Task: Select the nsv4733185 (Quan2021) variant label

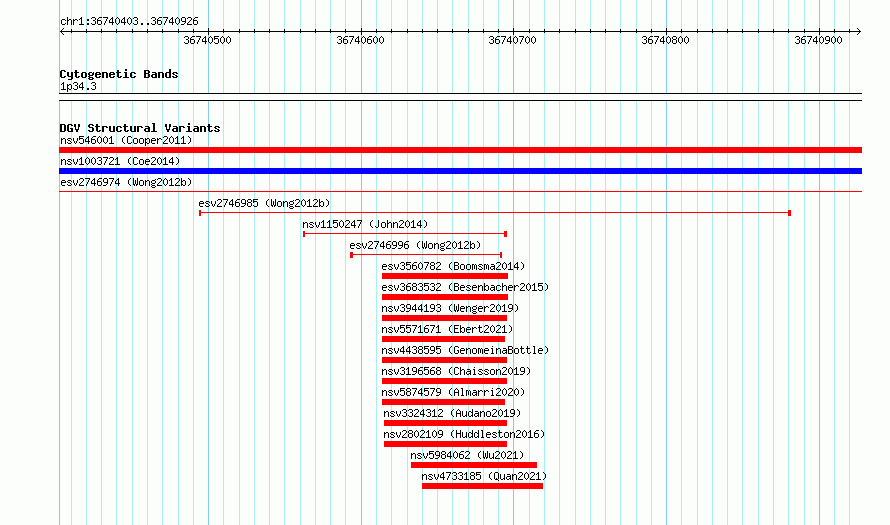Action: pyautogui.click(x=484, y=476)
